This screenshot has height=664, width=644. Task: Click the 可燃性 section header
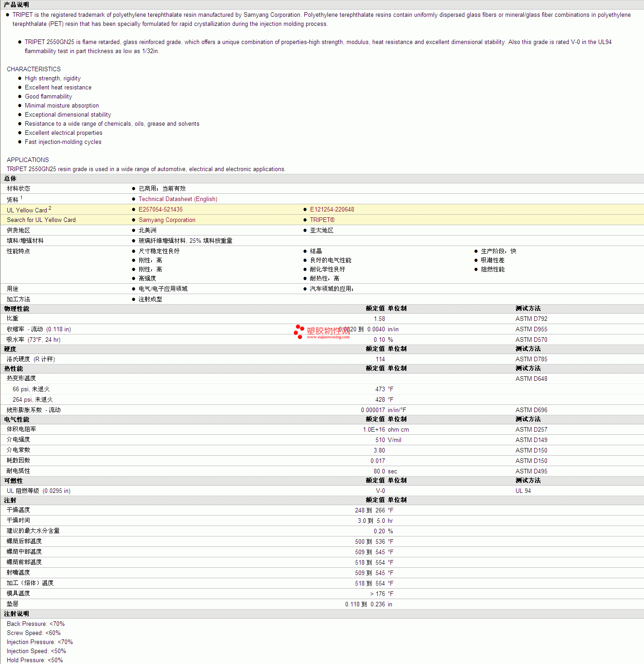(x=13, y=481)
